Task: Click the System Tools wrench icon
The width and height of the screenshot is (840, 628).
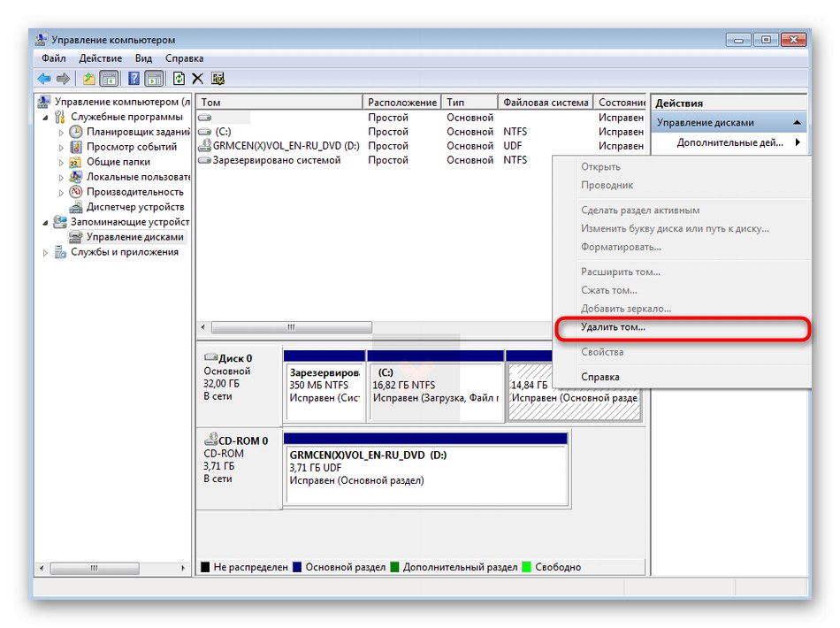Action: click(x=60, y=117)
